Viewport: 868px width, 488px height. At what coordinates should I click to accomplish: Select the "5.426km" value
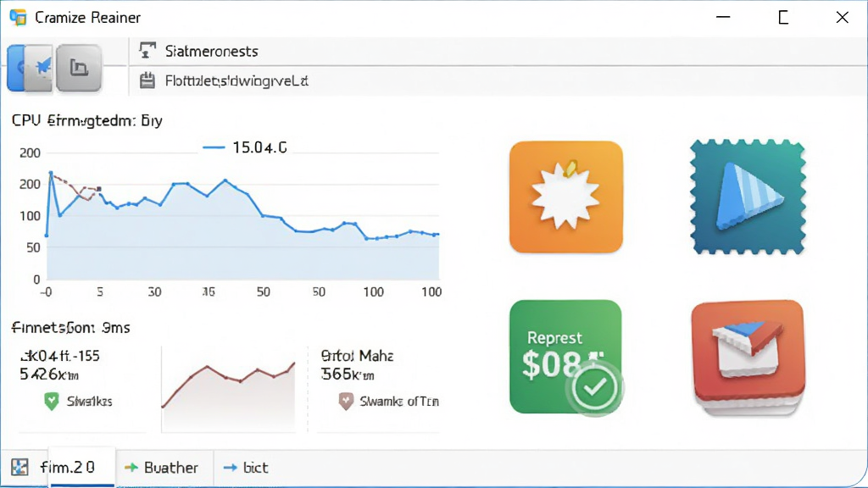pyautogui.click(x=49, y=374)
